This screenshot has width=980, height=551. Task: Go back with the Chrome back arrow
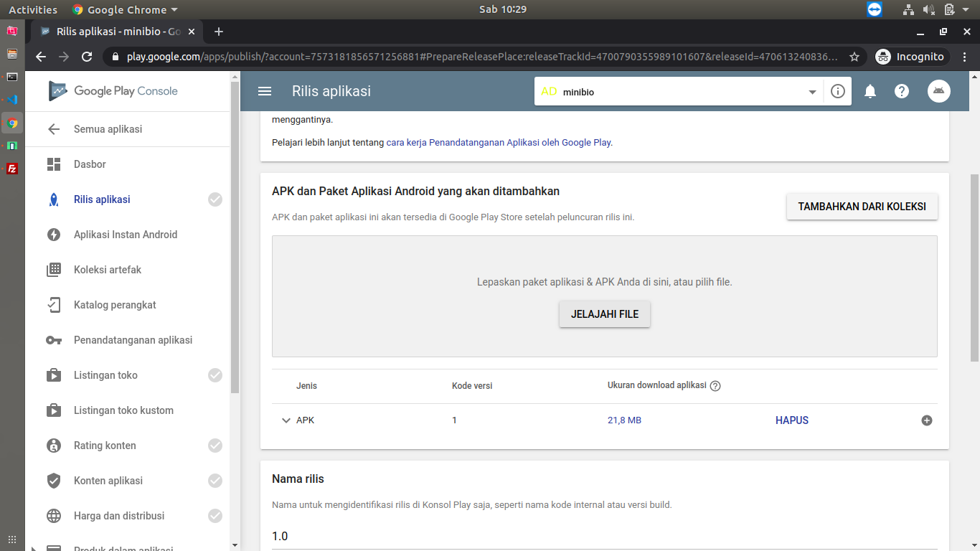click(41, 57)
